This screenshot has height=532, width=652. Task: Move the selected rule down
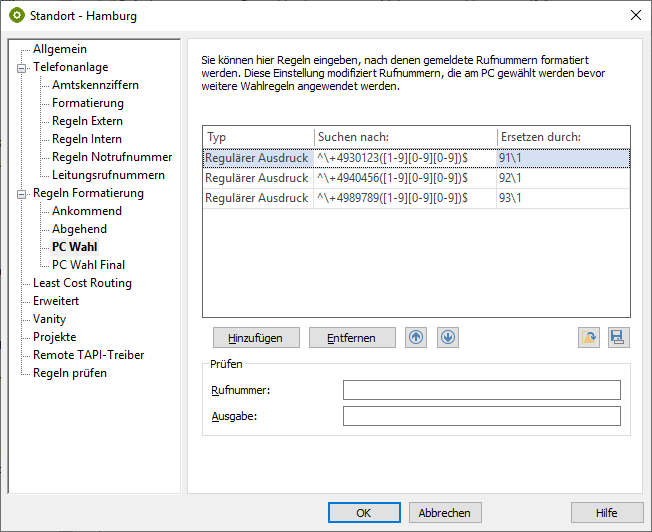coord(448,338)
